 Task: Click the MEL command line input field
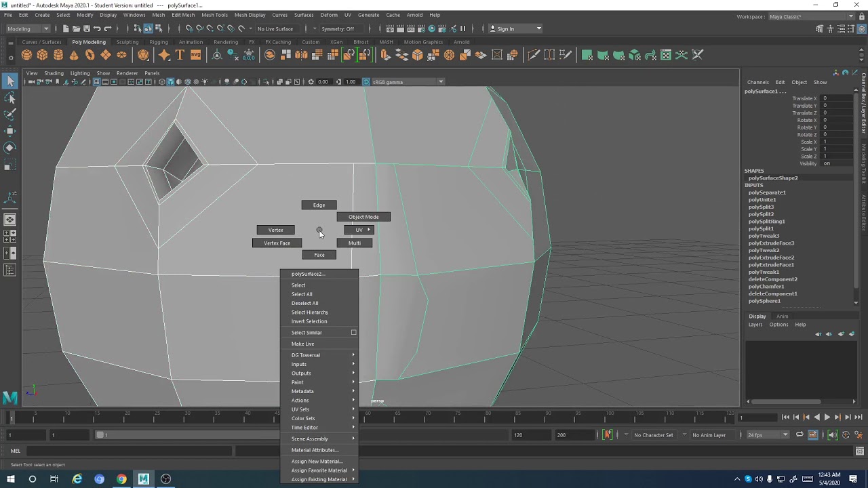click(x=129, y=451)
